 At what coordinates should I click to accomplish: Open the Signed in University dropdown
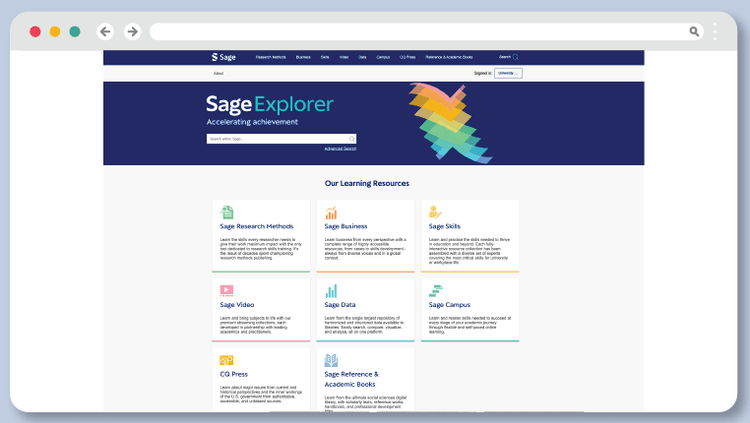[x=508, y=73]
